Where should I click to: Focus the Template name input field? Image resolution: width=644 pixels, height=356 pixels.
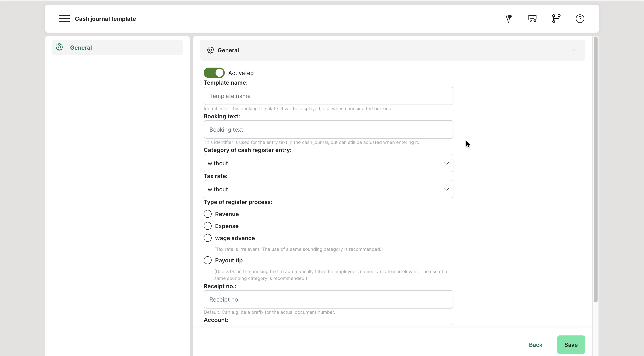click(x=328, y=96)
